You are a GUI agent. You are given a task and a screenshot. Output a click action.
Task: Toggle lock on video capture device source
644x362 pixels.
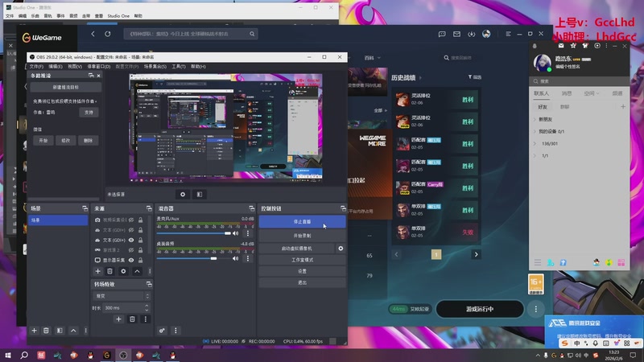click(x=140, y=220)
